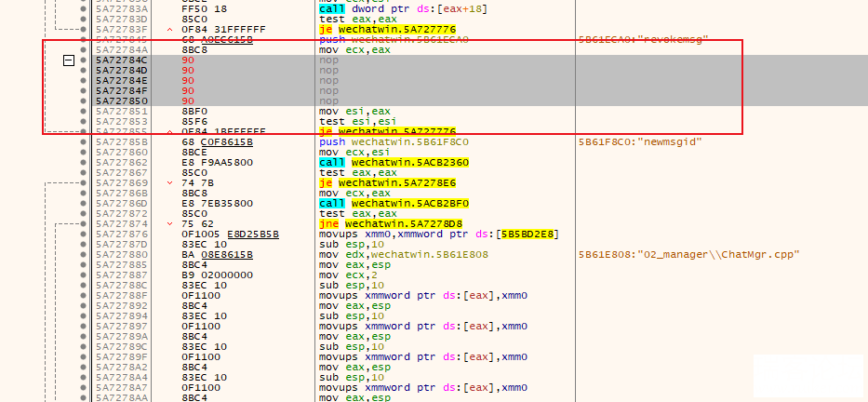Collapse the folded nop block box

69,60
